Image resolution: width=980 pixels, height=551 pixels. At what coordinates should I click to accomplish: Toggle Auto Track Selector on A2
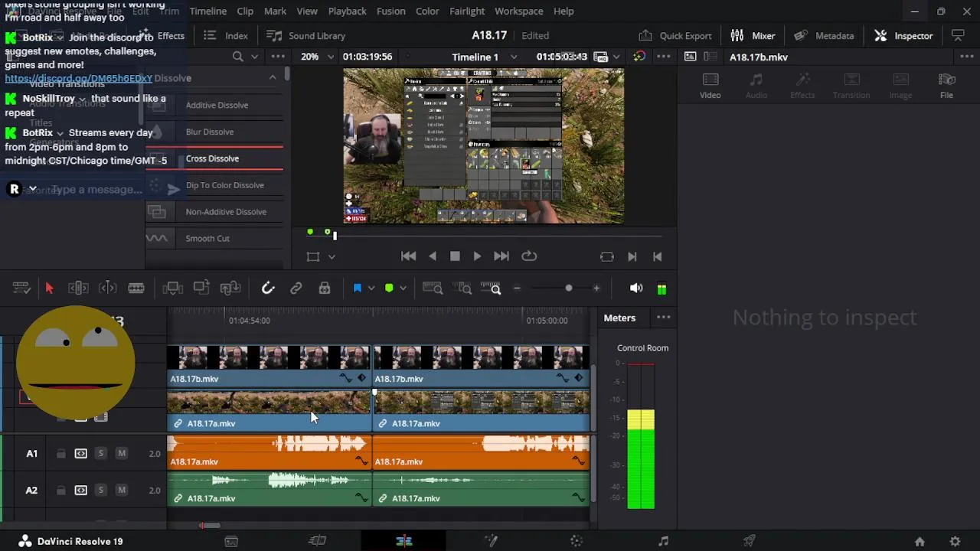(80, 490)
